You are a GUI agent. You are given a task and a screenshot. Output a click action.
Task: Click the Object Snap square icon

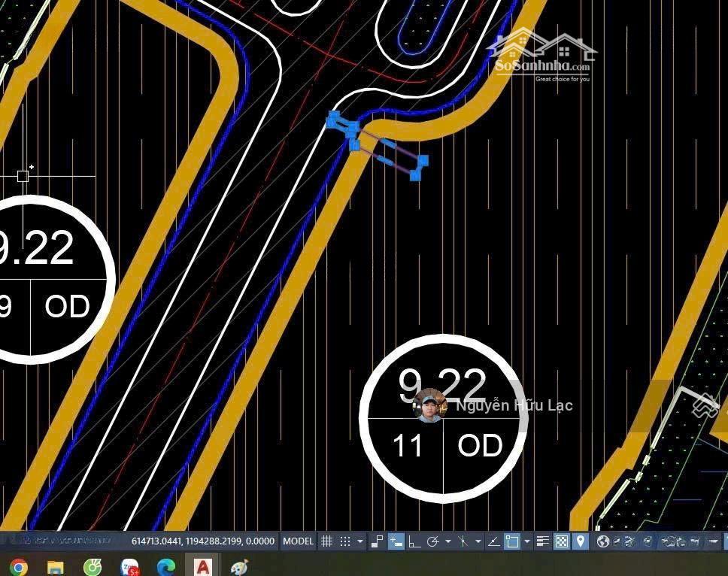pos(512,541)
